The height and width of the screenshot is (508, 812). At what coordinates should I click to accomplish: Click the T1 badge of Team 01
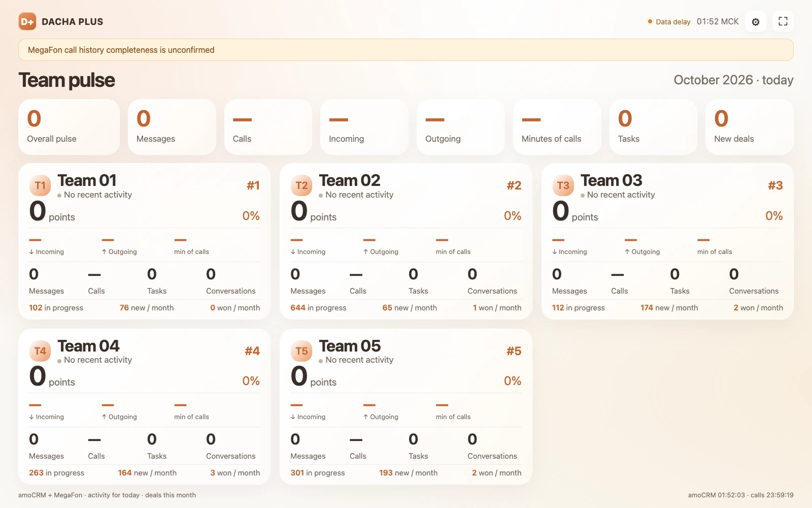point(40,185)
